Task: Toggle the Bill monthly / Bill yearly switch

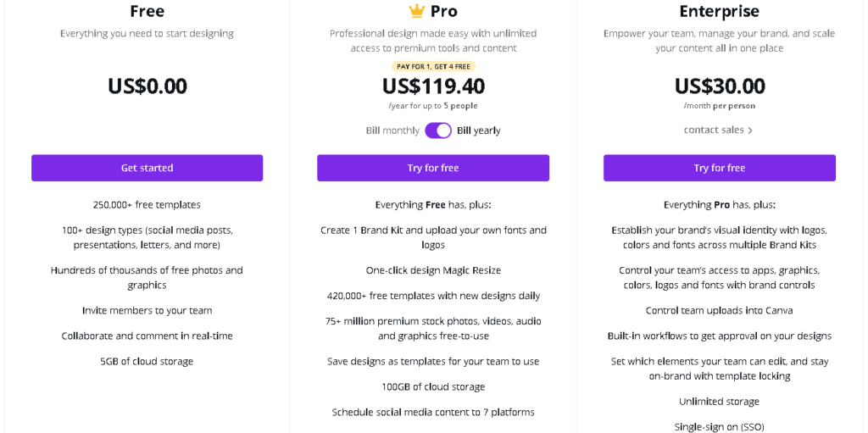Action: tap(438, 130)
